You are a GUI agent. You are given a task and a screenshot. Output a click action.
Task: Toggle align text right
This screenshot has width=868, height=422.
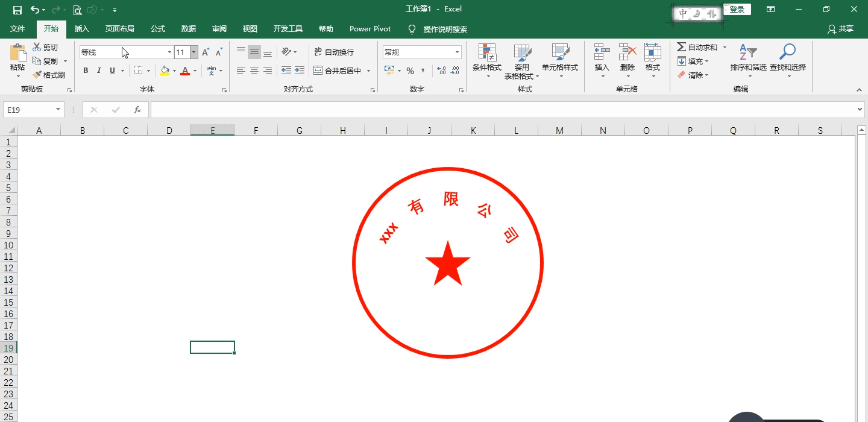point(268,71)
